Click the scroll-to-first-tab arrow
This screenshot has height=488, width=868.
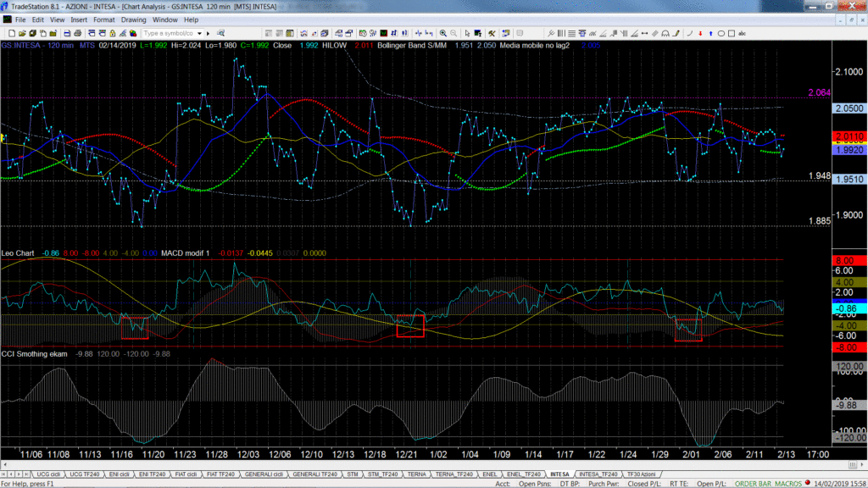click(4, 474)
